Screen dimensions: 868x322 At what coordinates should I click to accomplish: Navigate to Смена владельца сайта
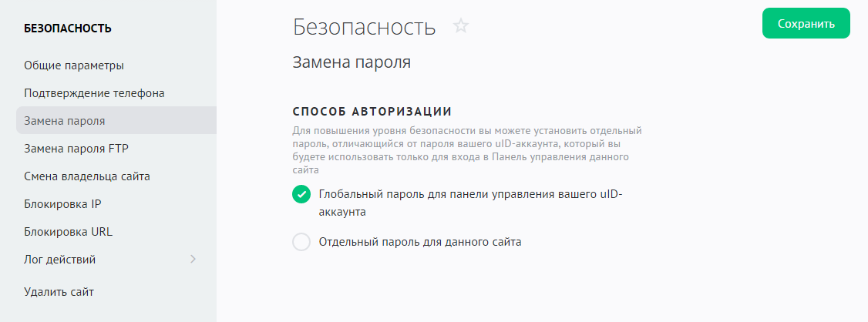tap(87, 176)
